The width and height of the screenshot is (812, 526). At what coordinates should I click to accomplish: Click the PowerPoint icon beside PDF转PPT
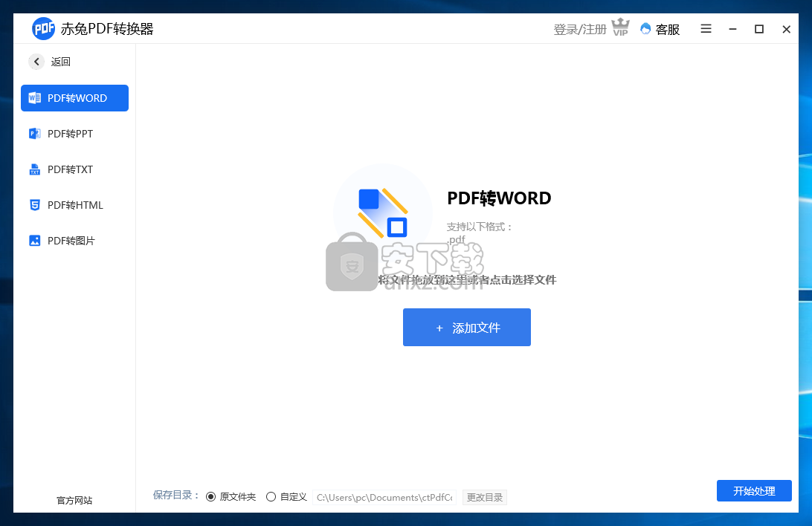[35, 134]
